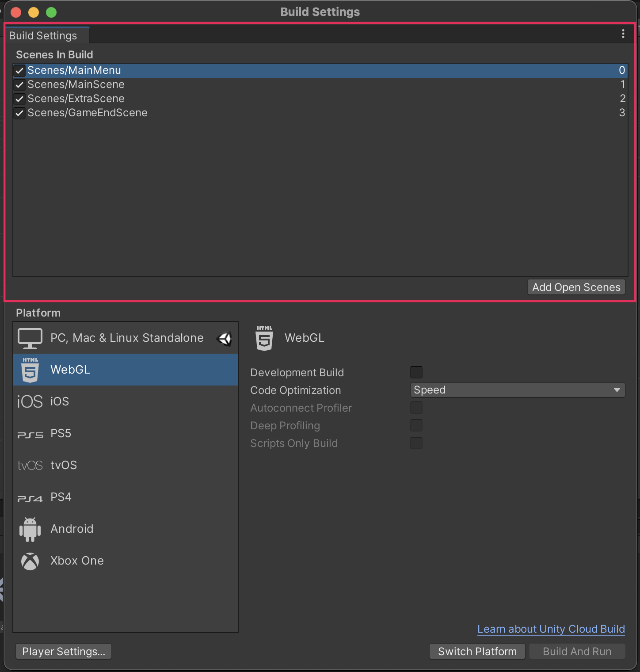Click the Add Open Scenes button
The image size is (640, 672).
coord(576,287)
